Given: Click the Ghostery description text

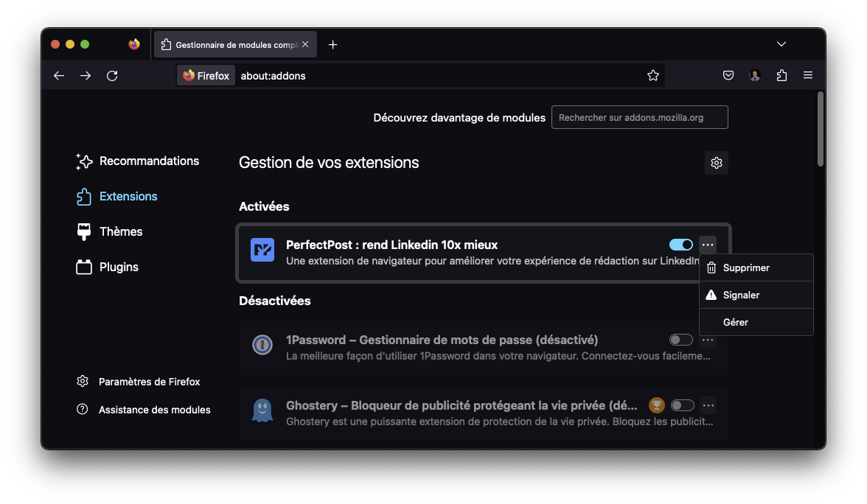Looking at the screenshot, I should [x=499, y=421].
